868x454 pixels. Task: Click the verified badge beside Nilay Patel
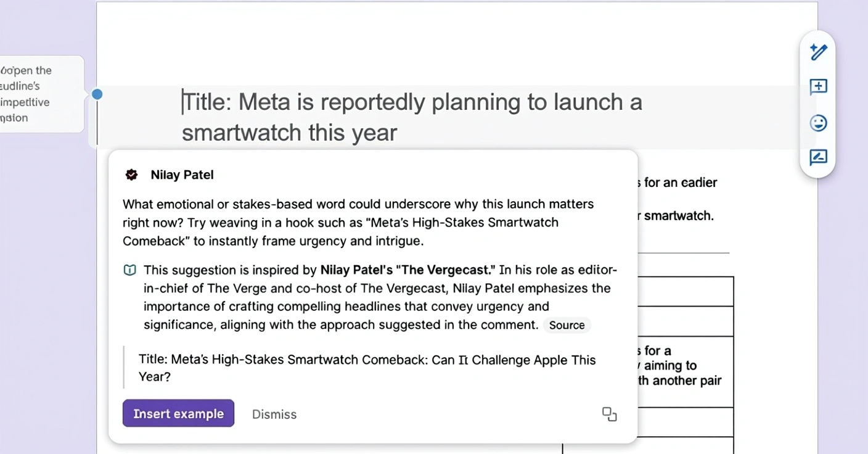[131, 175]
